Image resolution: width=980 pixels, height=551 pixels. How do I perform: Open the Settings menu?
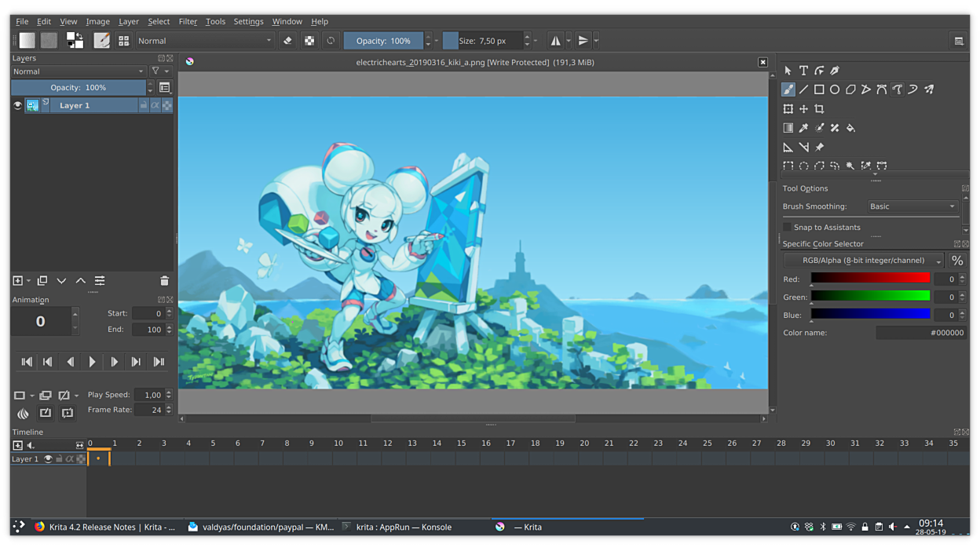tap(248, 21)
